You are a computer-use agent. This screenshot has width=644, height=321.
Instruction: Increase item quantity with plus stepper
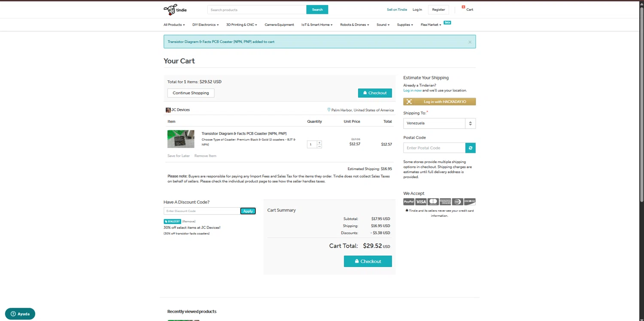click(x=319, y=142)
